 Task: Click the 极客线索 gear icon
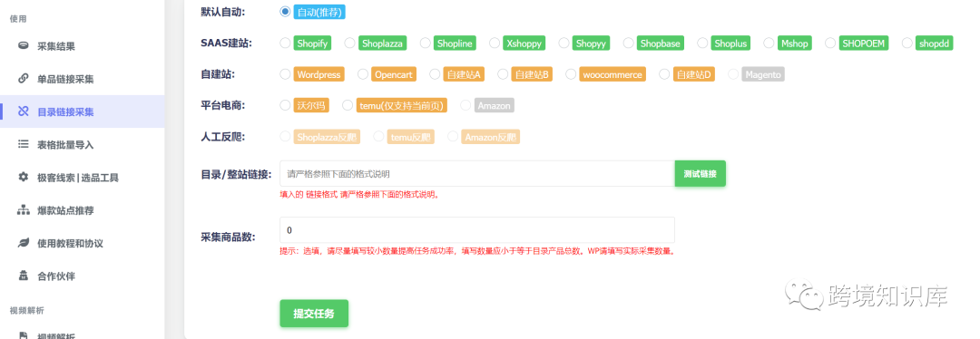(23, 178)
